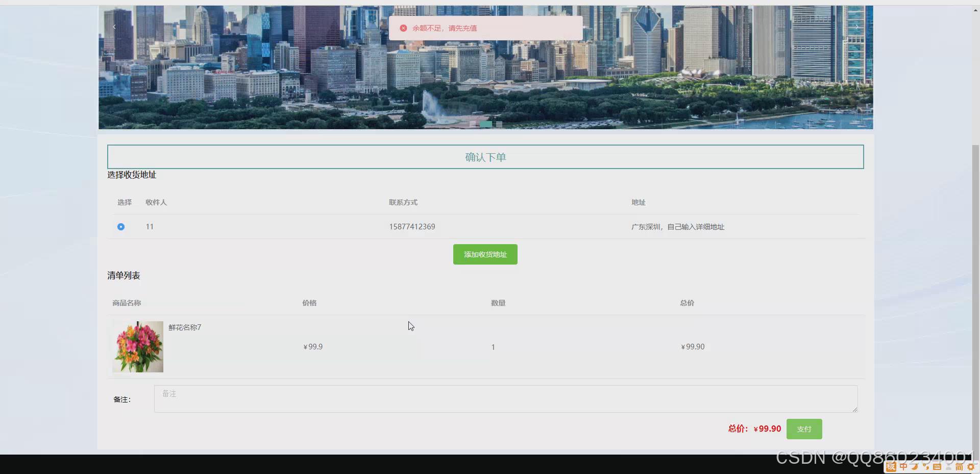Click the 数量 column header
The width and height of the screenshot is (980, 474).
coord(498,303)
